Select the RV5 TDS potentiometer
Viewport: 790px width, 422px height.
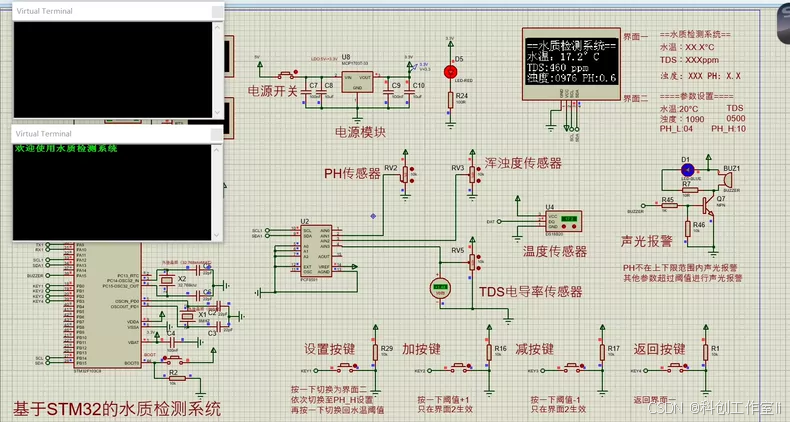[x=472, y=262]
